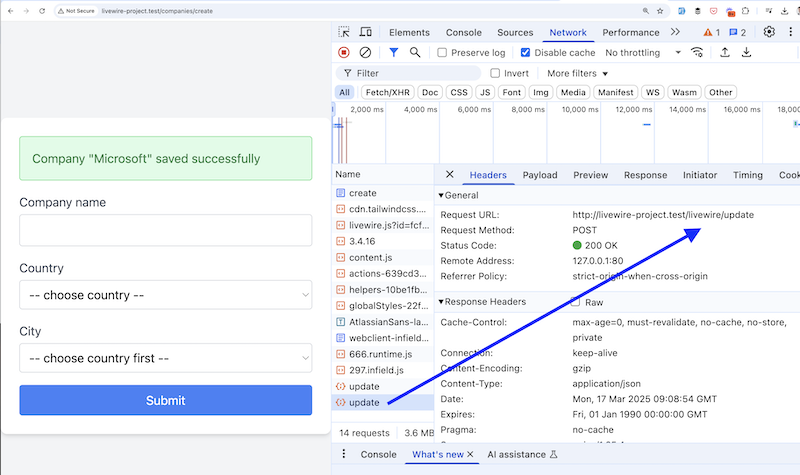
Task: Filter requests by WS type
Action: (653, 92)
